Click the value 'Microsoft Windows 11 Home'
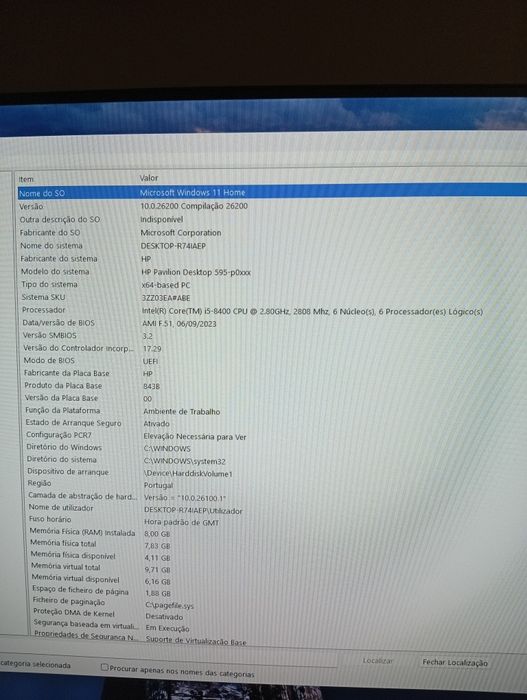This screenshot has width=527, height=700. click(x=192, y=192)
